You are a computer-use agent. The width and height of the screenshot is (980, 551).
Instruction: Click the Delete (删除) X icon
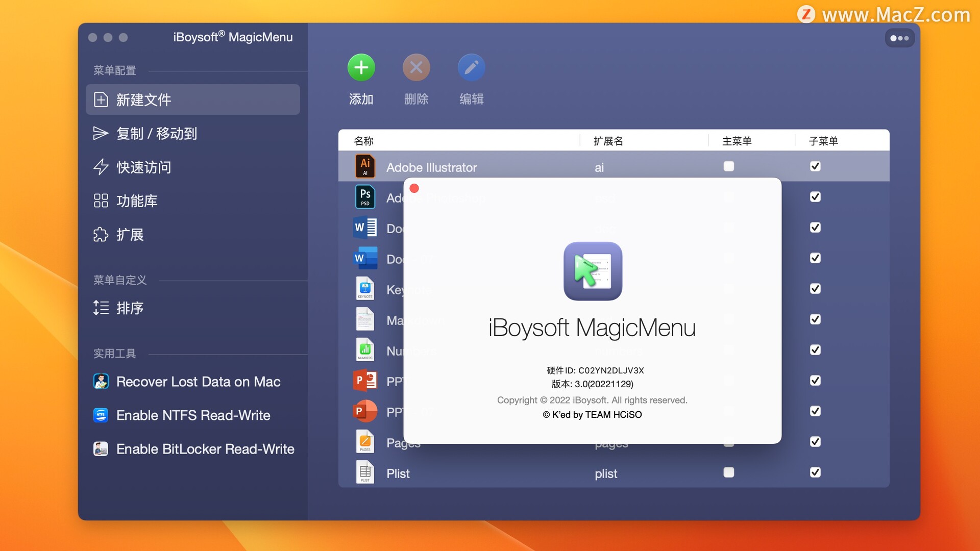(416, 68)
